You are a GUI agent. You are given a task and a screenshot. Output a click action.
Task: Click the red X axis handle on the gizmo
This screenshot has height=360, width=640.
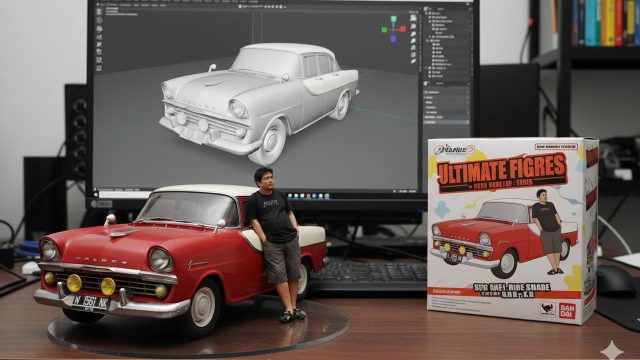coord(403,29)
